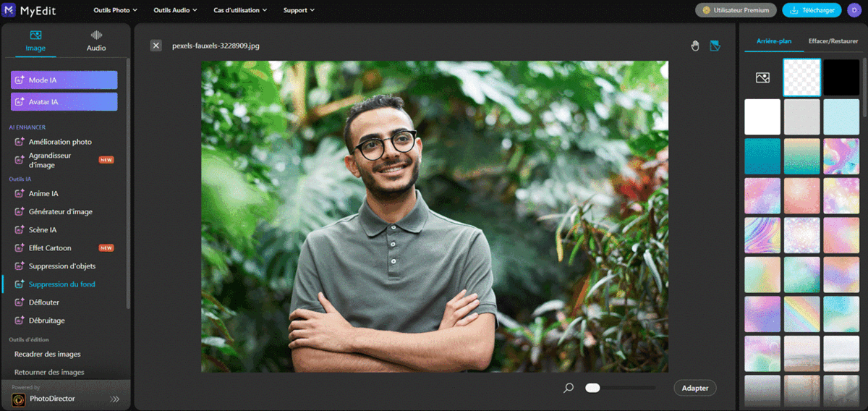Screen dimensions: 868x411
Task: Close the opened image file
Action: click(x=156, y=46)
